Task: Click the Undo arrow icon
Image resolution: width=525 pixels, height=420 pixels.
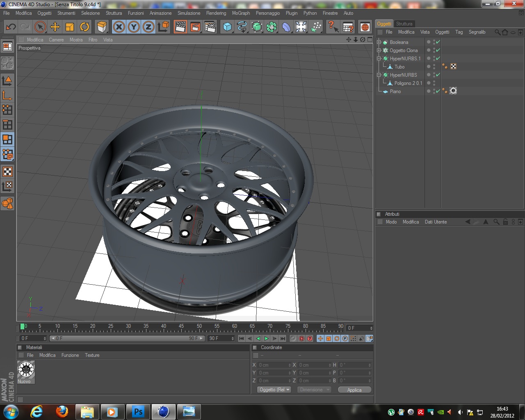Action: [11, 27]
